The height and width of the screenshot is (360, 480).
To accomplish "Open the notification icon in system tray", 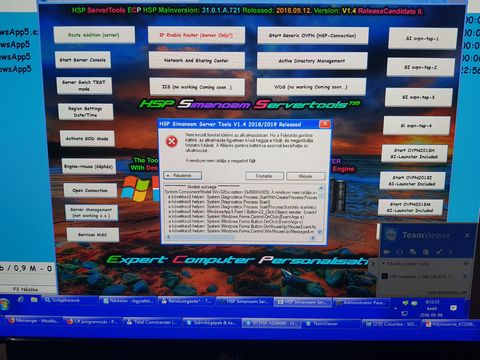I will pos(453,308).
